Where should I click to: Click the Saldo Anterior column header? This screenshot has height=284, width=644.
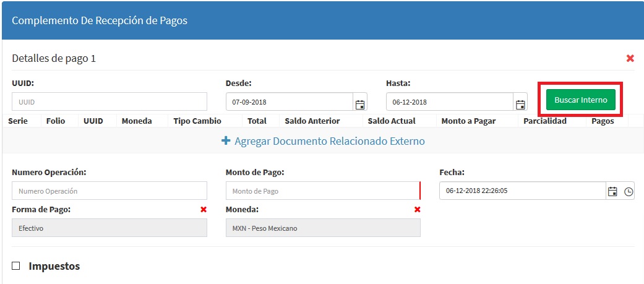tap(312, 121)
